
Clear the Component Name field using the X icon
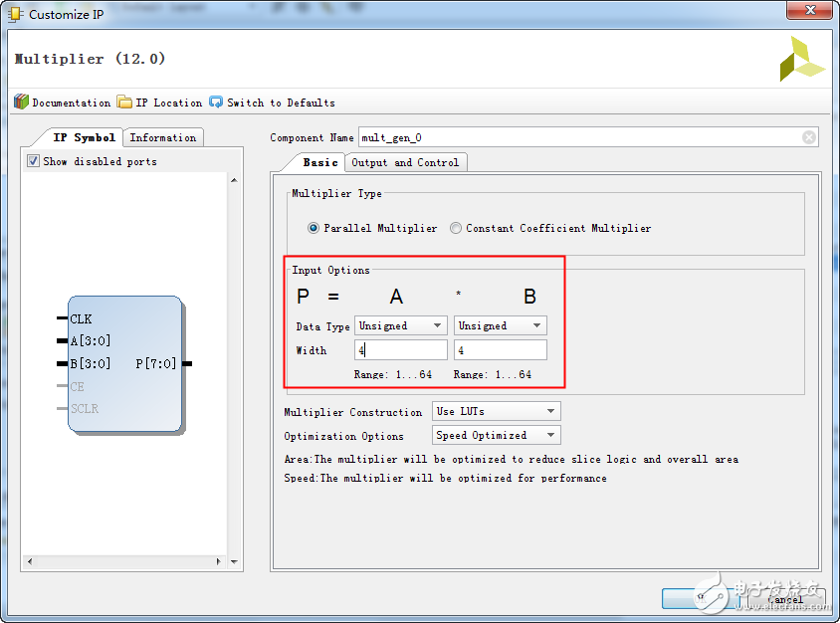point(809,137)
